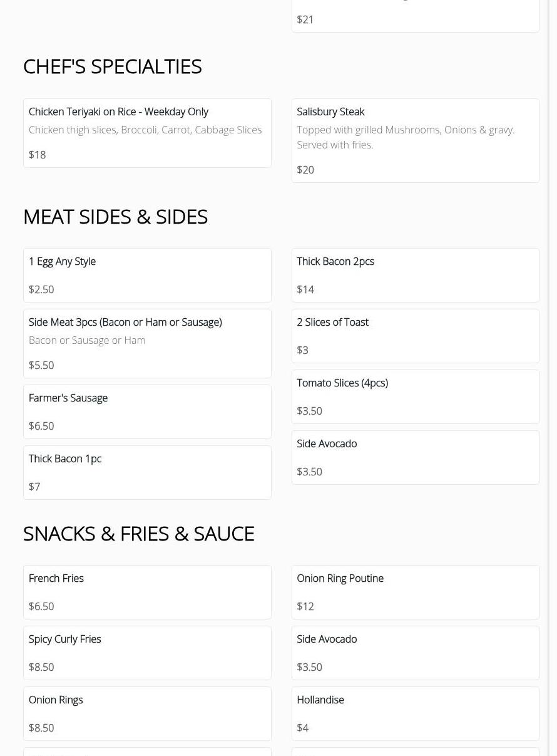
Task: Choose the Thick Bacon 2pcs item
Action: tap(415, 275)
